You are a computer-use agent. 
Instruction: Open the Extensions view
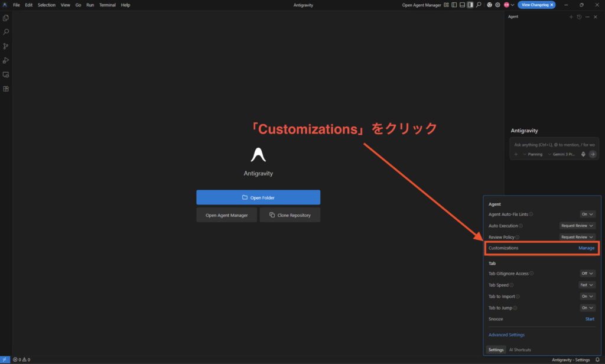pos(6,89)
